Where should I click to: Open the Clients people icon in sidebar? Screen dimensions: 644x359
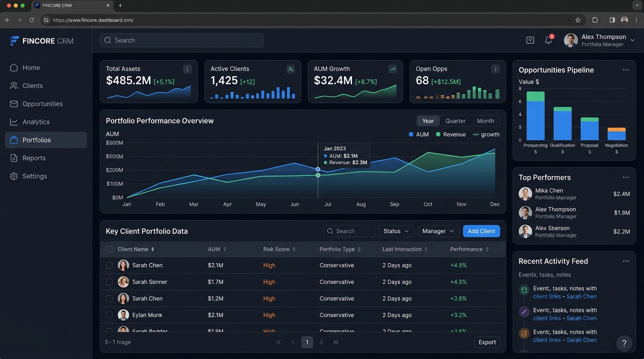pyautogui.click(x=14, y=86)
